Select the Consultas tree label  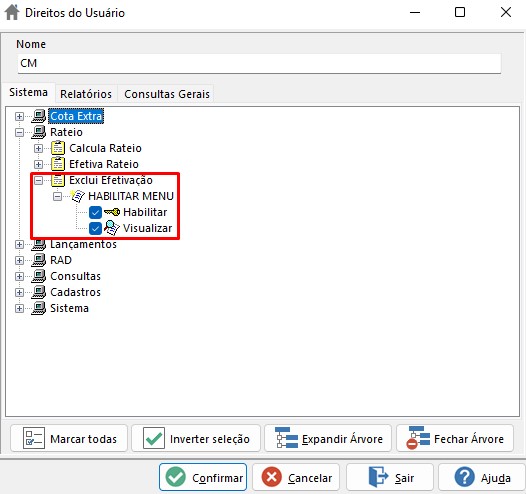(75, 276)
